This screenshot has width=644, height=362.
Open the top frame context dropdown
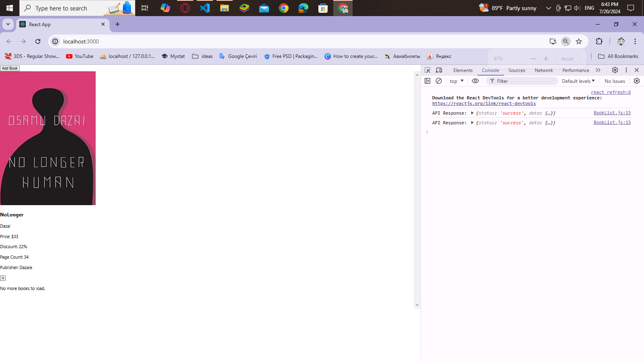point(456,81)
